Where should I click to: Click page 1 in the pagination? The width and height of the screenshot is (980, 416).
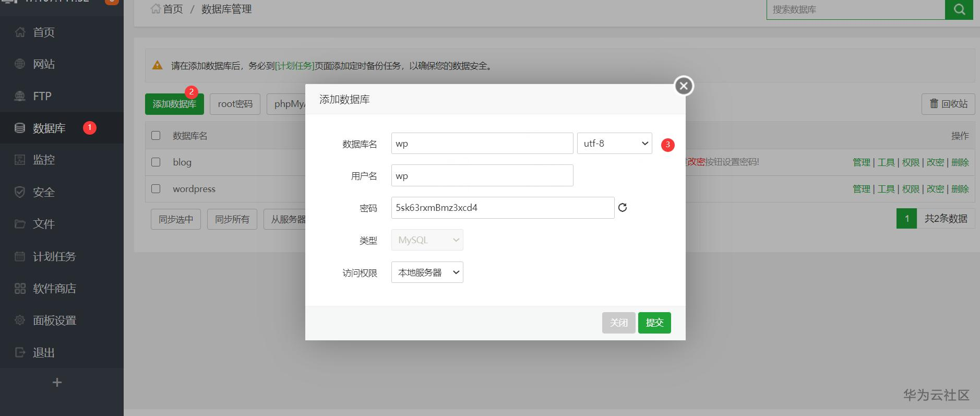(906, 219)
